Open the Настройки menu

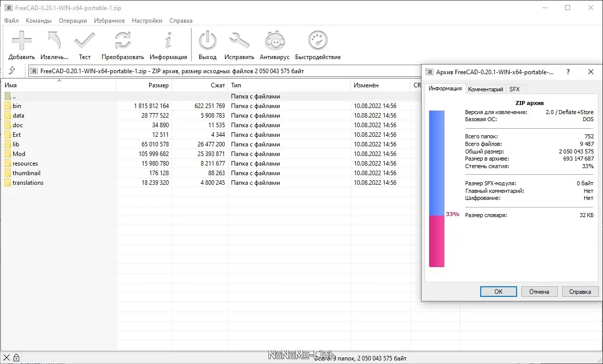[147, 21]
